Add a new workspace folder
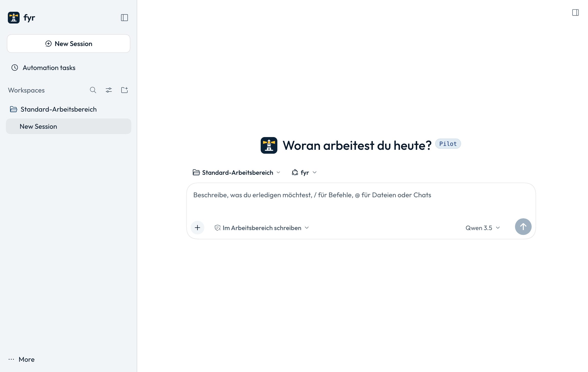The image size is (588, 372). (124, 90)
